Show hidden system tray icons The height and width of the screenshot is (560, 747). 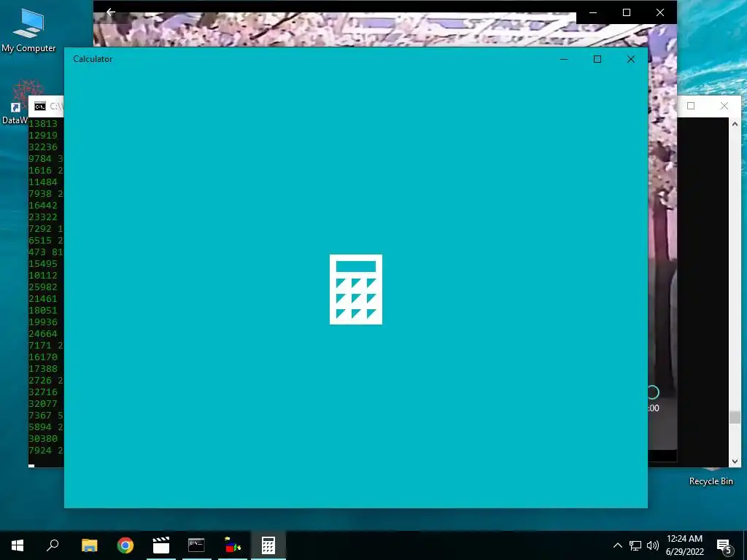(617, 545)
